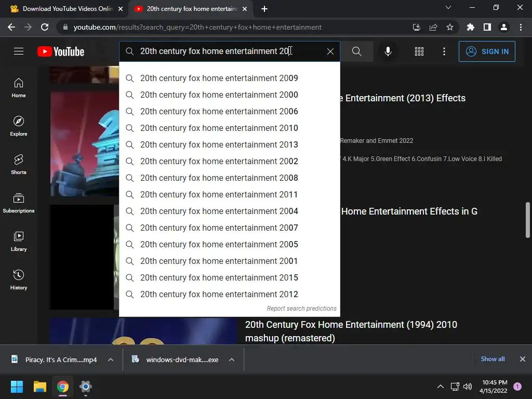This screenshot has height=399, width=532.
Task: Switch to Download YouTube Videos Online tab
Action: point(64,9)
